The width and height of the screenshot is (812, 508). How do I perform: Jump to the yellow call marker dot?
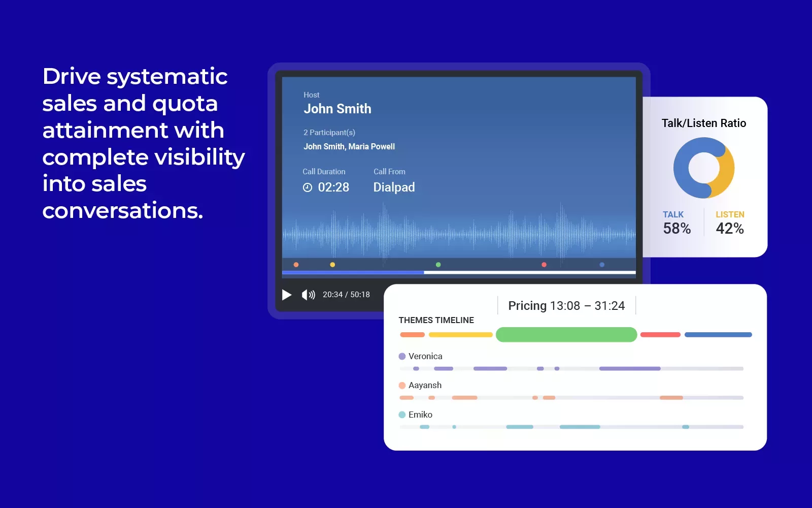pos(332,265)
